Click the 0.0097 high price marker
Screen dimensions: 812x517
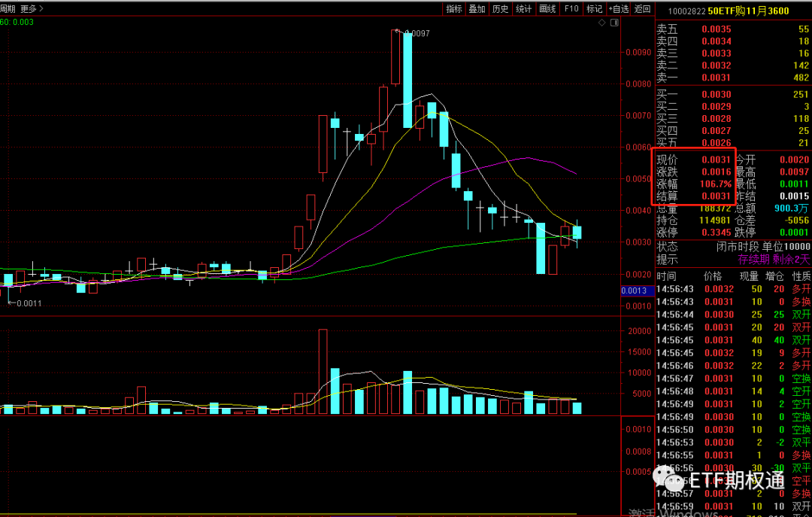419,33
